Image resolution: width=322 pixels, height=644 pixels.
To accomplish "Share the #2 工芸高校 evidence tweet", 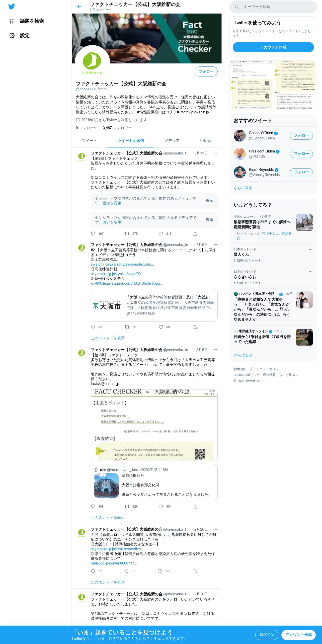I will coord(195,327).
